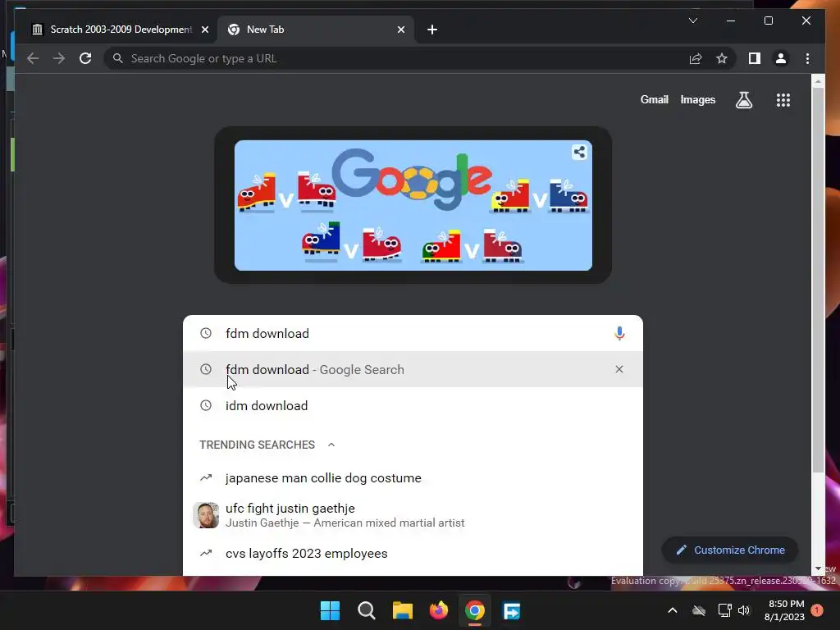840x630 pixels.
Task: Select 'fdm download - Google Search' suggestion
Action: (x=413, y=369)
